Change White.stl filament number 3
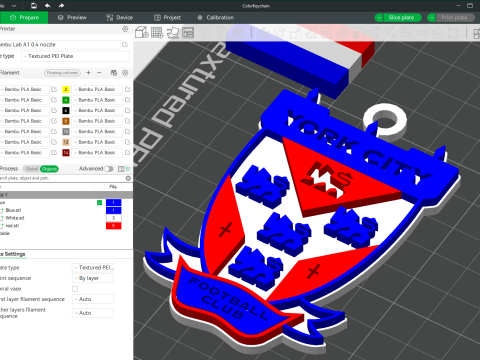This screenshot has height=360, width=480. pyautogui.click(x=114, y=218)
